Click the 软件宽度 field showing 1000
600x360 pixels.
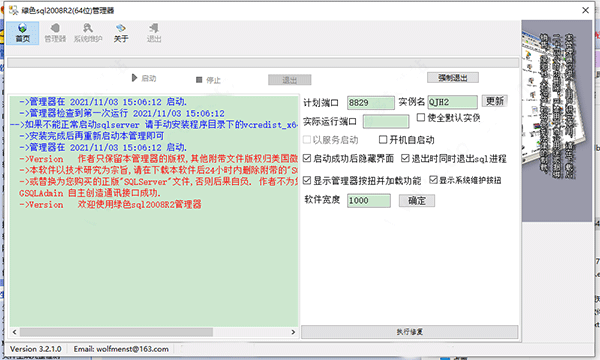[x=369, y=200]
